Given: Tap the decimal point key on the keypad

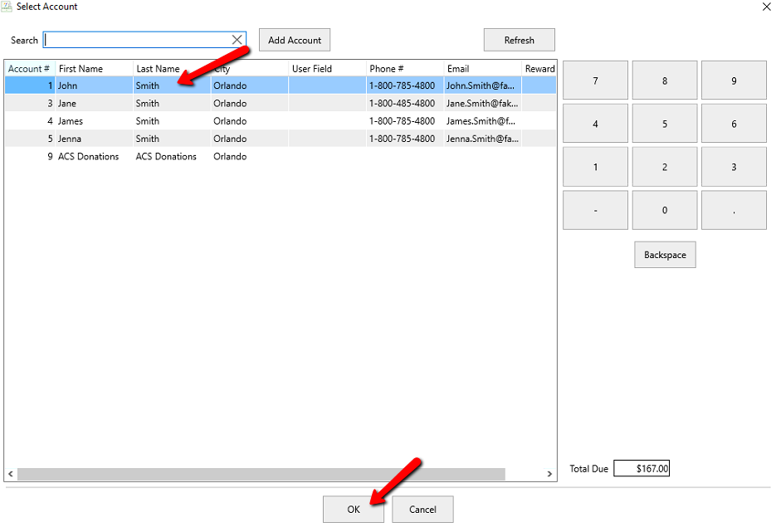Looking at the screenshot, I should [x=734, y=210].
